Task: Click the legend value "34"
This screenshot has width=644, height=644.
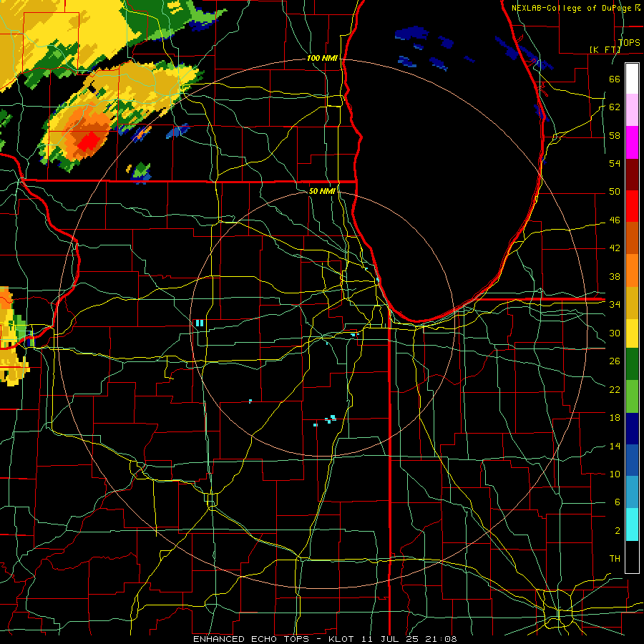Action: tap(615, 305)
